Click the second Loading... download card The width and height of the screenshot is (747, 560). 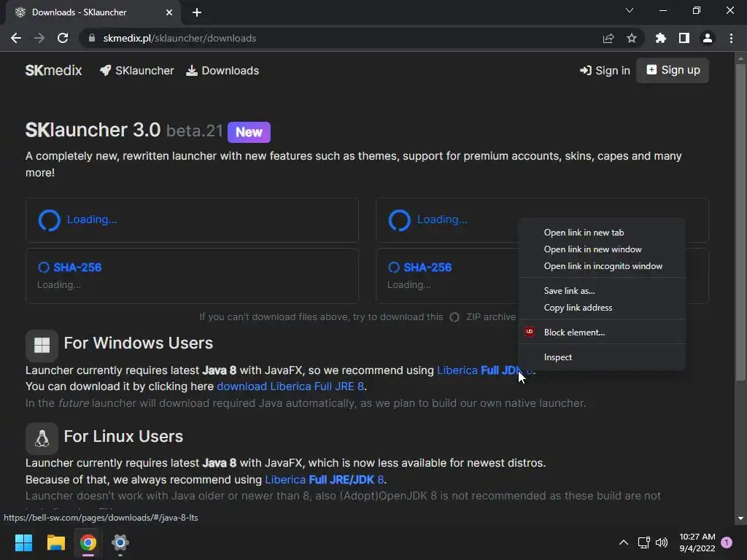click(x=447, y=220)
